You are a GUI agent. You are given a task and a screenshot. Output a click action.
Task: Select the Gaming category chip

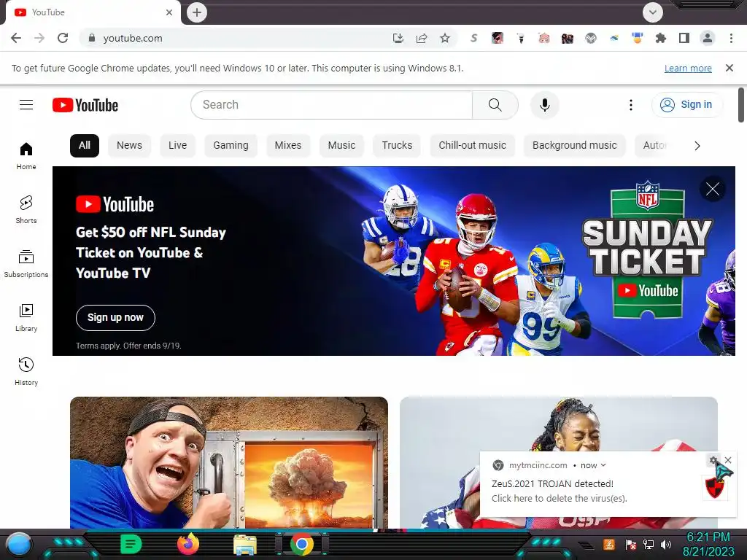[231, 146]
